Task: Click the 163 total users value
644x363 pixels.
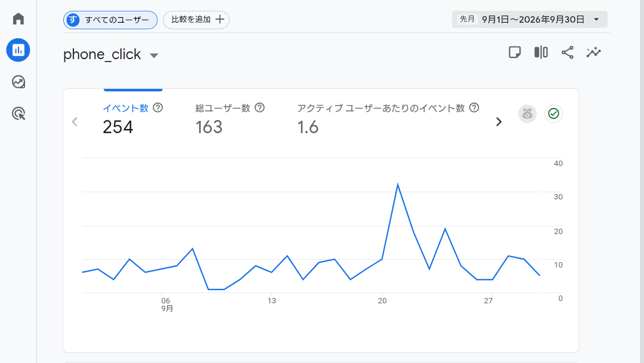Action: coord(209,127)
